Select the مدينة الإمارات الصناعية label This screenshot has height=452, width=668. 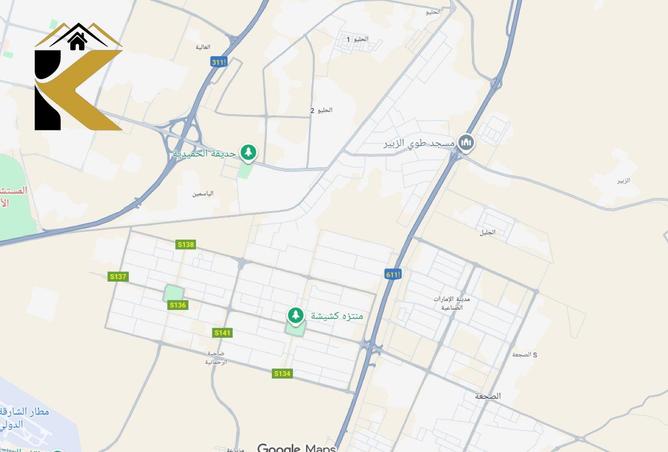[452, 303]
